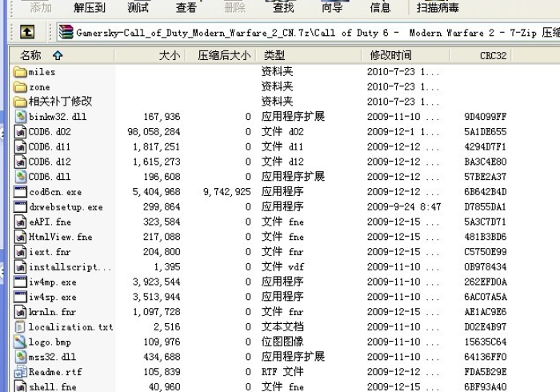This screenshot has height=392, width=560.
Task: Click the file name Readme.rtf
Action: pyautogui.click(x=55, y=372)
